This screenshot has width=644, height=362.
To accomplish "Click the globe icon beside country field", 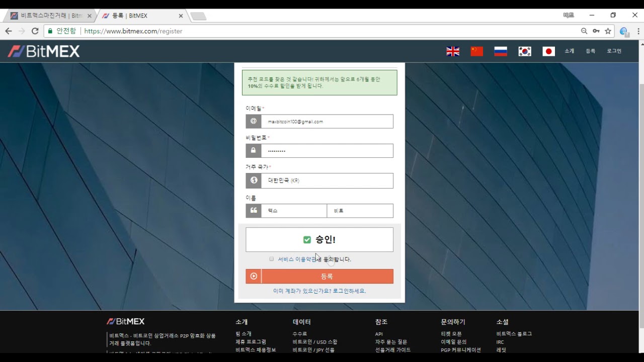I will click(x=254, y=180).
